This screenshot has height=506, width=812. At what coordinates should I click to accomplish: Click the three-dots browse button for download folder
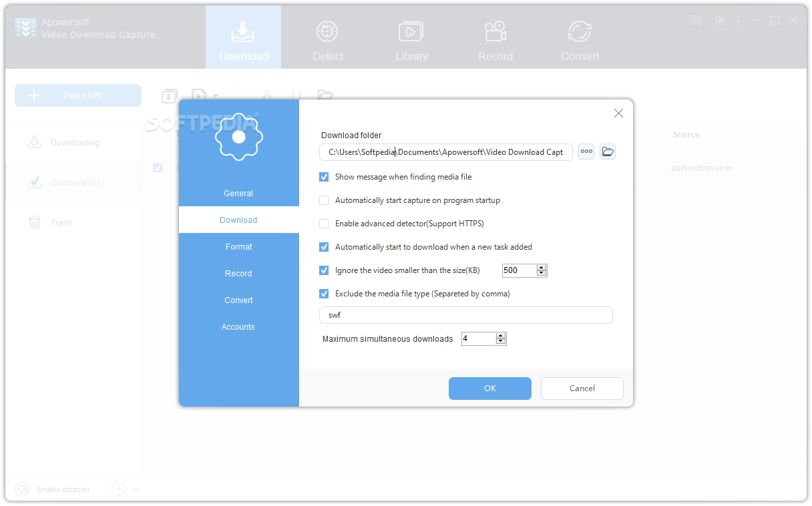click(x=586, y=152)
